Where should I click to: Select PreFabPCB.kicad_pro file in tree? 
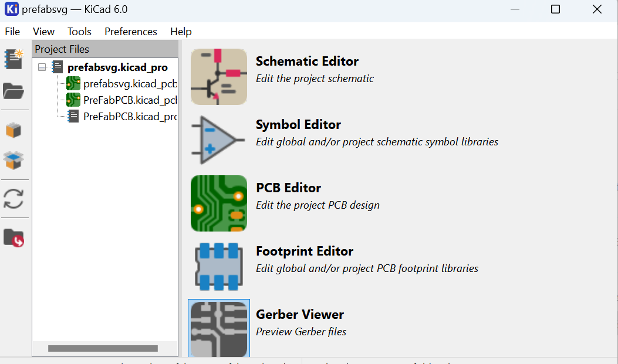[130, 117]
